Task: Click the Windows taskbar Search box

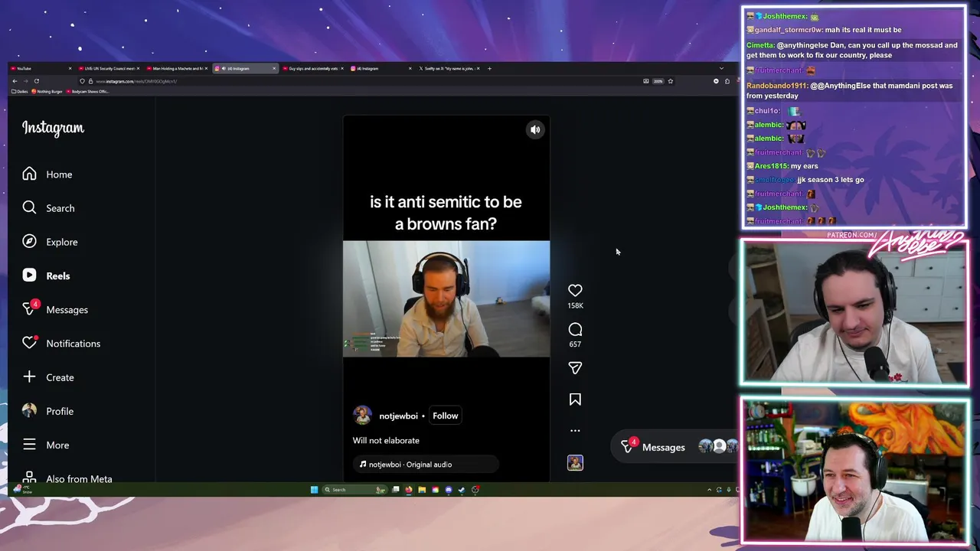Action: pos(354,490)
